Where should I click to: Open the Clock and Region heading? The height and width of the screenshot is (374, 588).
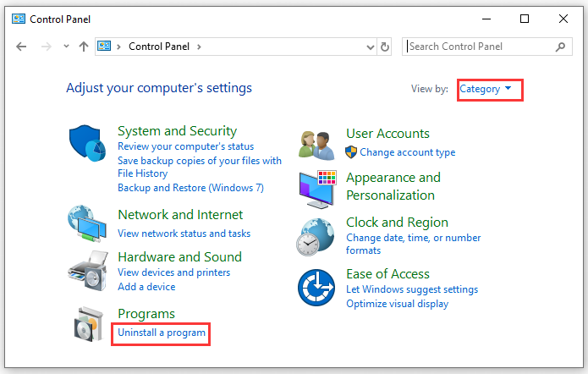[x=397, y=223]
